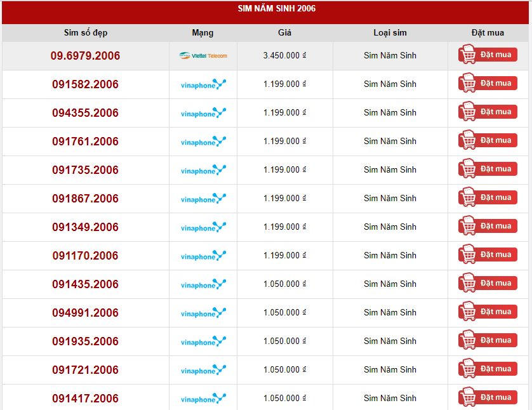532x410 pixels.
Task: Click price of sim 091582.2006
Action: 284,84
